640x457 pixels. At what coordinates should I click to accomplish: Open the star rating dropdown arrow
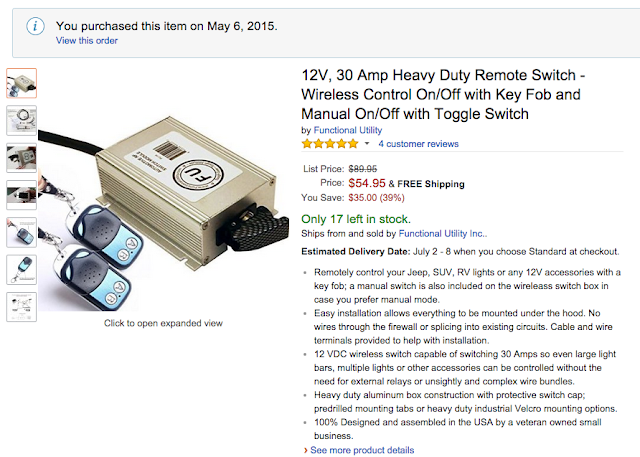(x=366, y=144)
